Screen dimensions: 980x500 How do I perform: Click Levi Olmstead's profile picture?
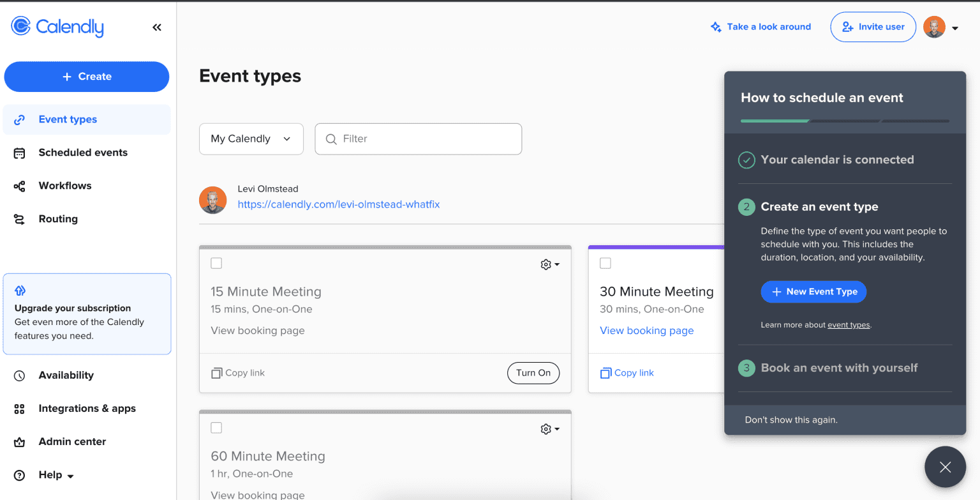click(x=213, y=200)
